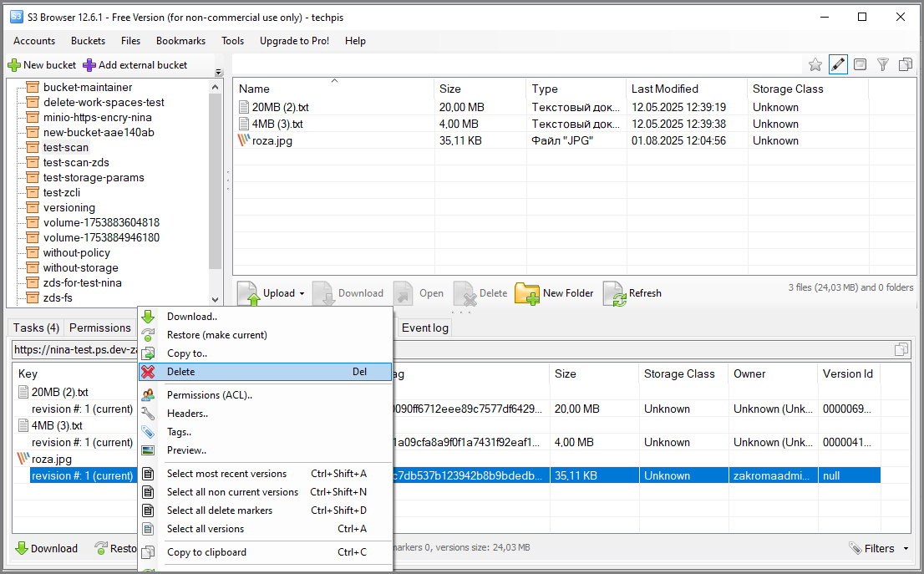Switch to the Tasks (4) tab
The image size is (924, 574).
pos(36,328)
